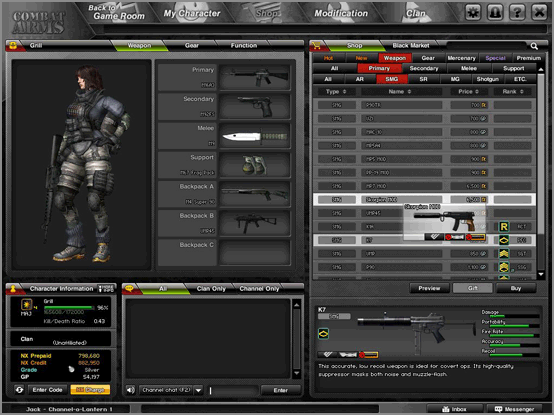Switch inventory to the Function tab
This screenshot has height=415, width=554.
pos(244,46)
